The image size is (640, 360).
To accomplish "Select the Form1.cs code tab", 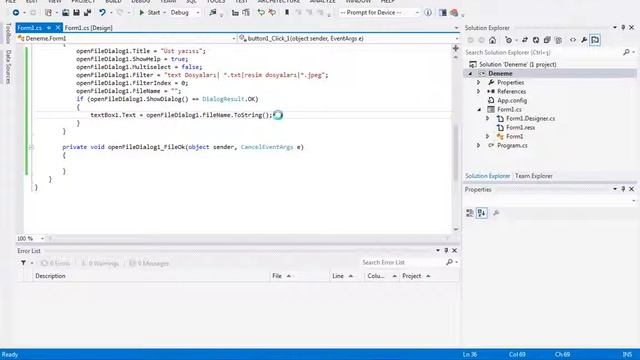I will click(29, 28).
